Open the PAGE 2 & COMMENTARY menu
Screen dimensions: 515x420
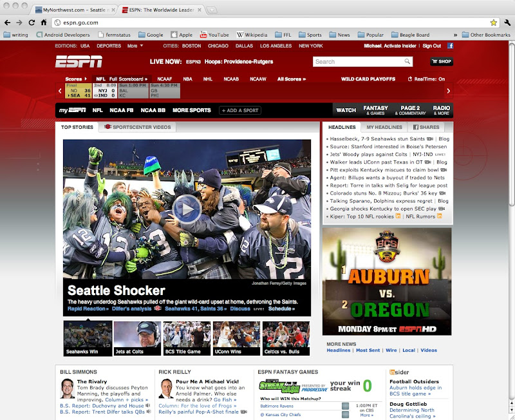(410, 110)
